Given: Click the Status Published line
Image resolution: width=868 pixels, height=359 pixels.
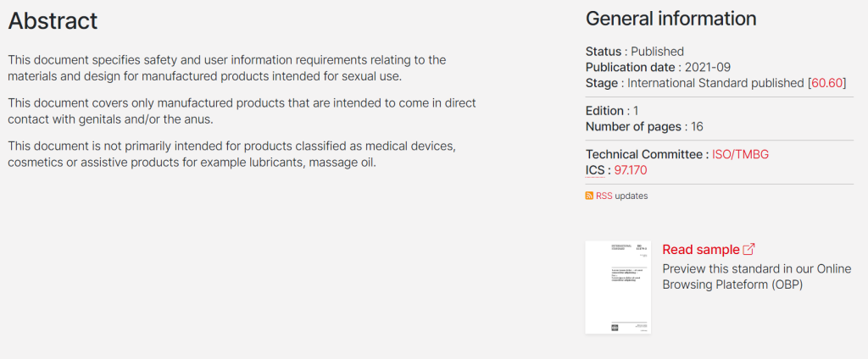Looking at the screenshot, I should (635, 52).
